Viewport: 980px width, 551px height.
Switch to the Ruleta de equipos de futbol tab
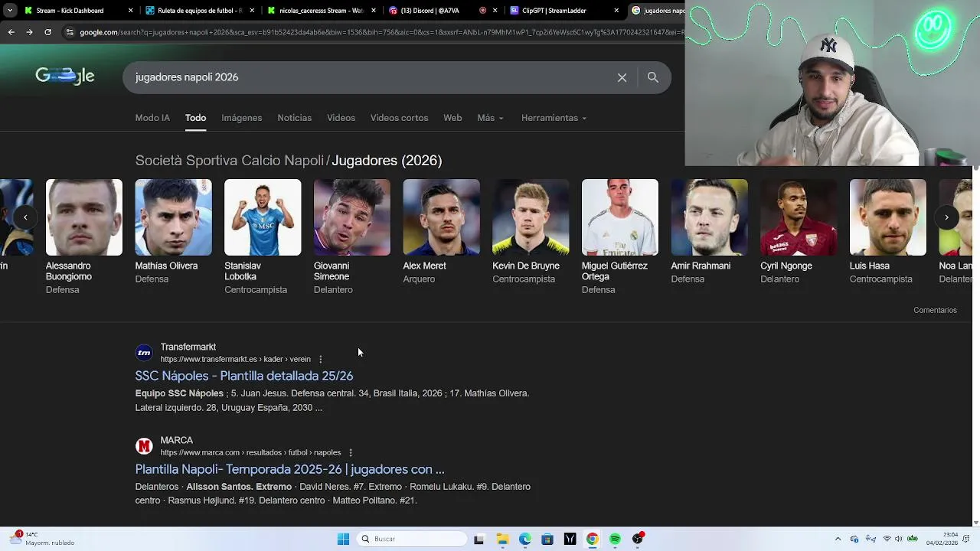tap(199, 11)
